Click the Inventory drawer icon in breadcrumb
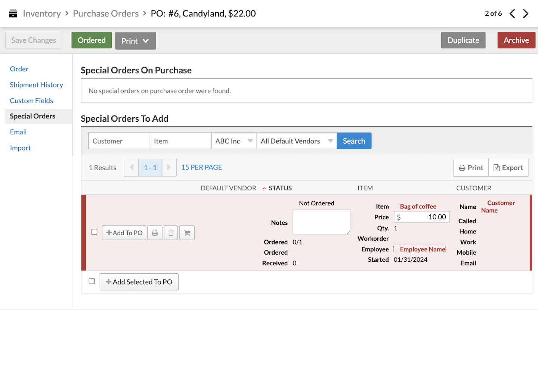 point(13,14)
